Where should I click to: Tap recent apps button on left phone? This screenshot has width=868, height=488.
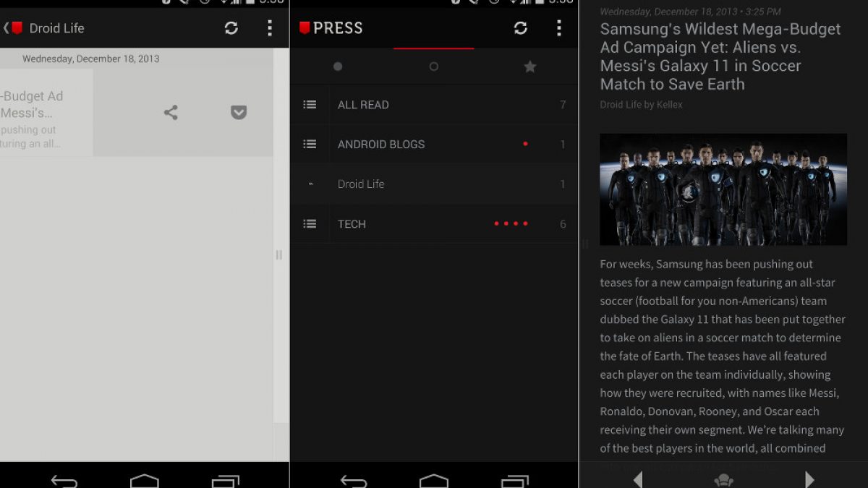point(225,481)
